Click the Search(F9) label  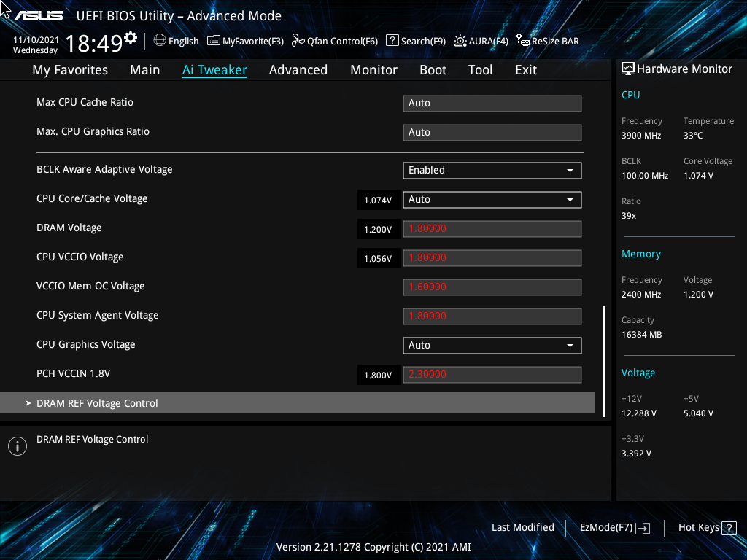click(x=423, y=42)
